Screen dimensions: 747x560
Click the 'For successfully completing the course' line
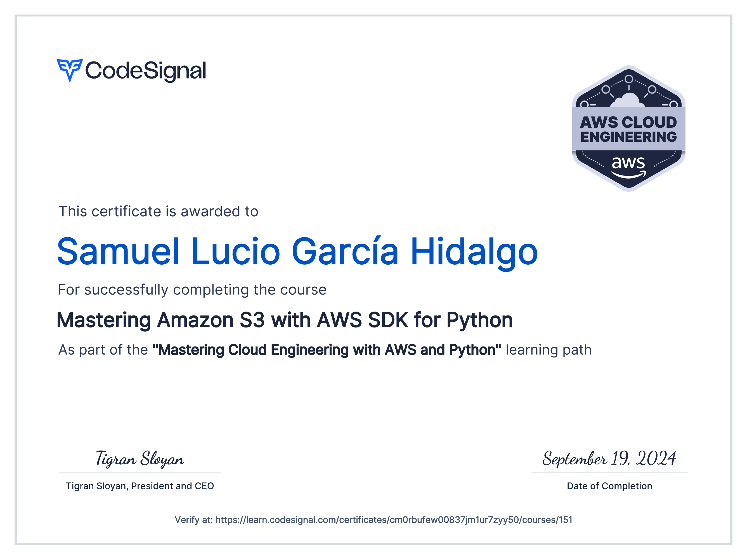pyautogui.click(x=192, y=290)
